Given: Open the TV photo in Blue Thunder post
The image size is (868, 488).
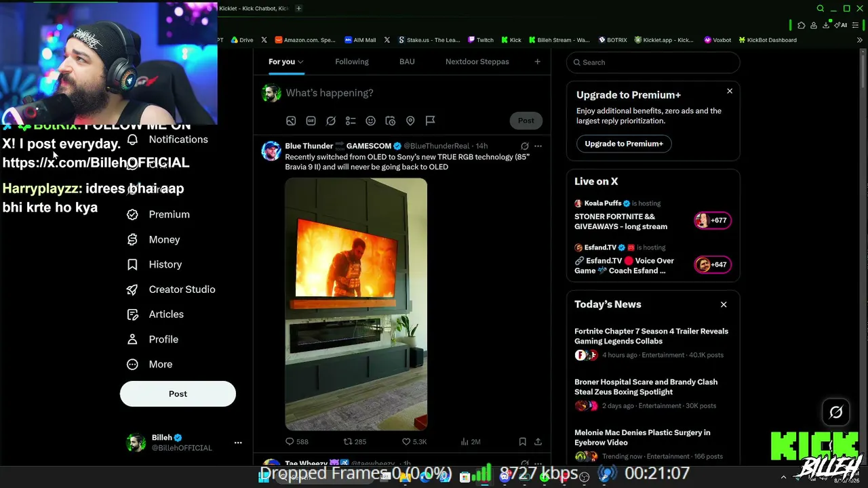Looking at the screenshot, I should coord(356,304).
